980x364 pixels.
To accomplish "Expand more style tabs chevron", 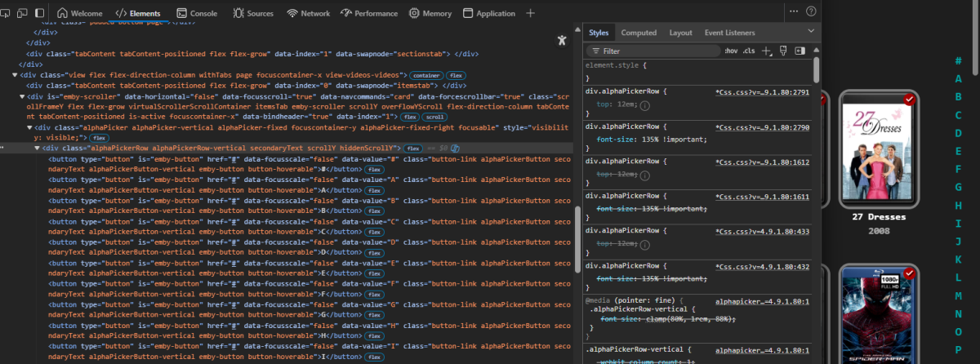I will 811,32.
